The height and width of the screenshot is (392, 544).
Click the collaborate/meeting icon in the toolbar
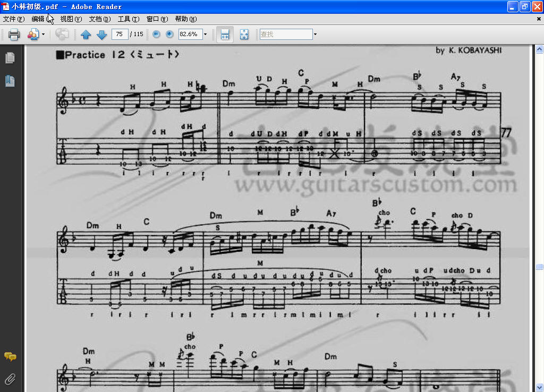pos(33,35)
